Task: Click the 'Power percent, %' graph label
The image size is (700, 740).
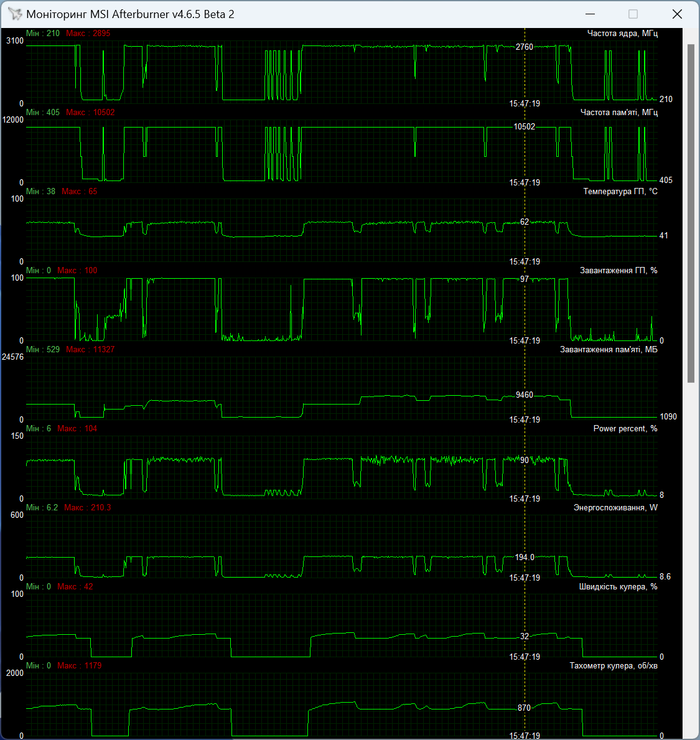Action: click(625, 429)
